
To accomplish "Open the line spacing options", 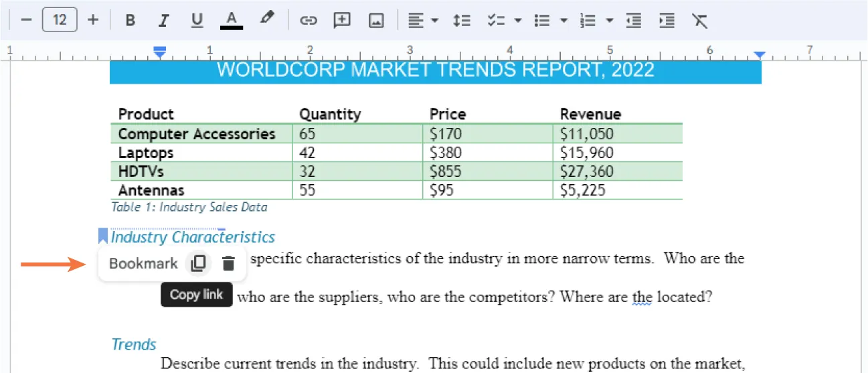I will pyautogui.click(x=461, y=20).
